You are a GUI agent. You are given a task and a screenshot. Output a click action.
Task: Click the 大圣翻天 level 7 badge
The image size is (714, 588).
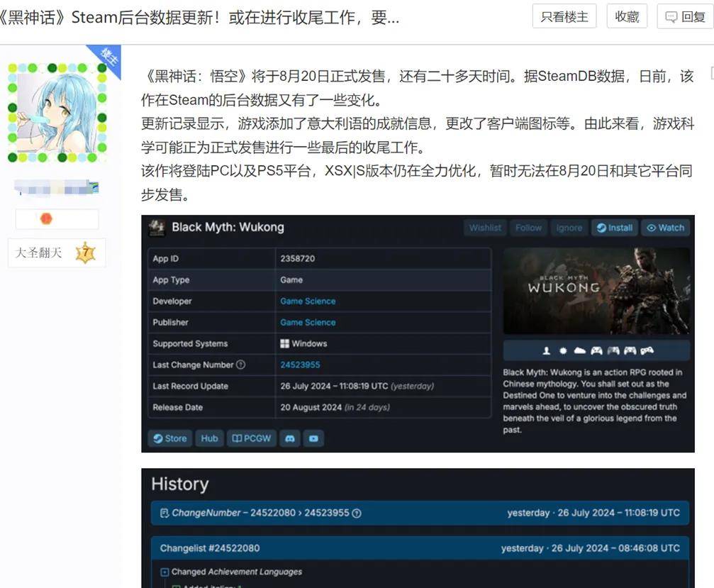[57, 253]
